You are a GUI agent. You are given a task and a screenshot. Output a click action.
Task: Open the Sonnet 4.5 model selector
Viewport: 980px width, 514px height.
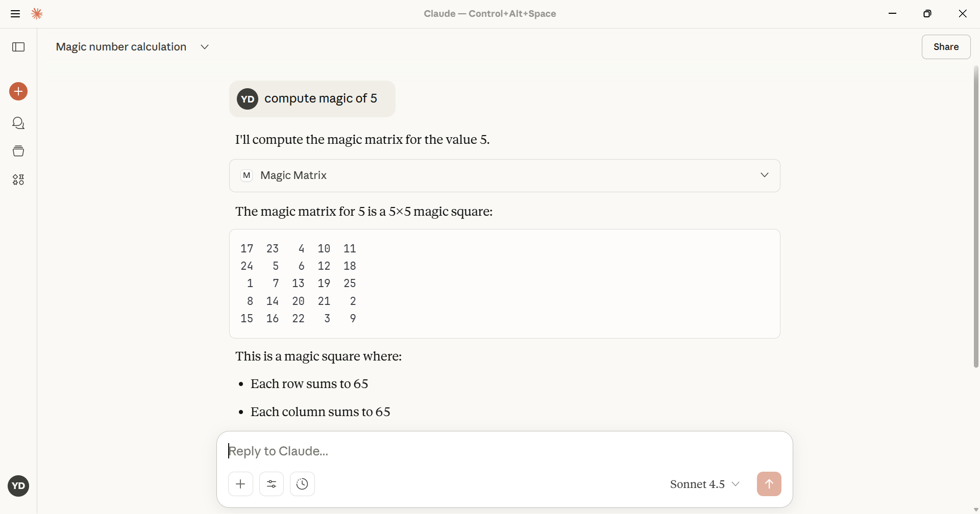(705, 484)
